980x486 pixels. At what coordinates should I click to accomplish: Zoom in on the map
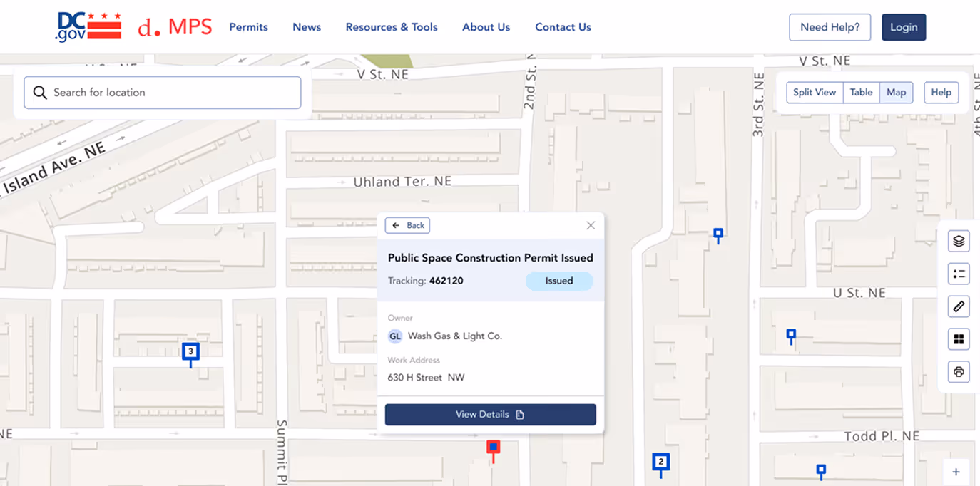click(x=956, y=472)
